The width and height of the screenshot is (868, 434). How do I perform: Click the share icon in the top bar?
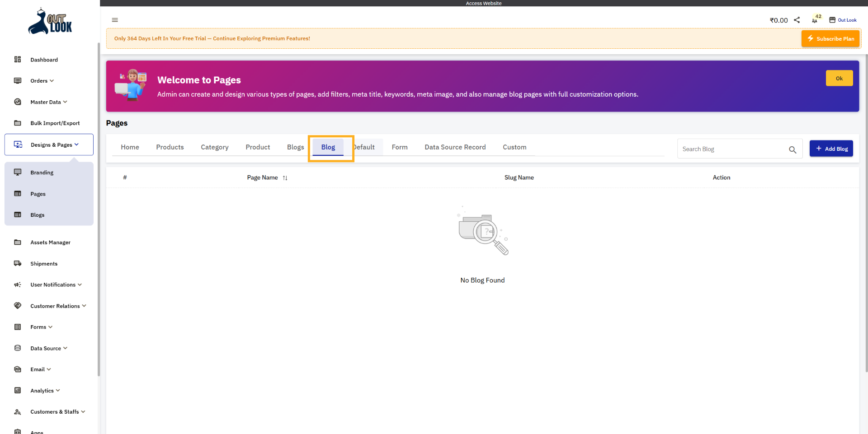tap(797, 20)
